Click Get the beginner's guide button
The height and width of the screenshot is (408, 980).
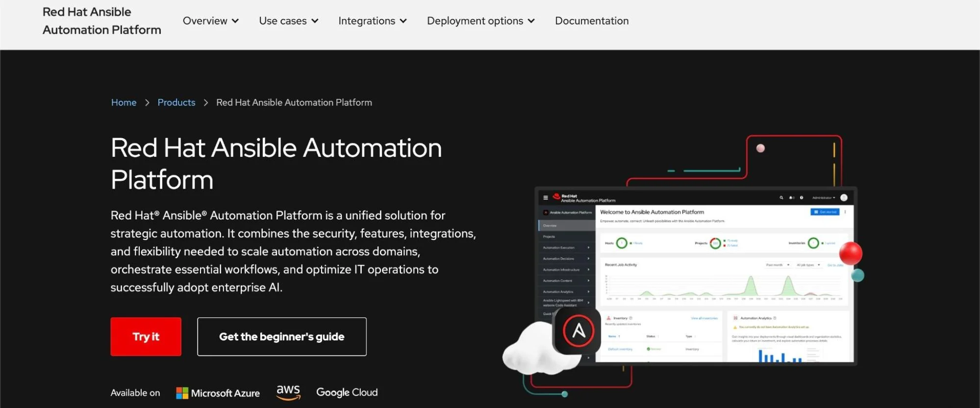pos(282,336)
